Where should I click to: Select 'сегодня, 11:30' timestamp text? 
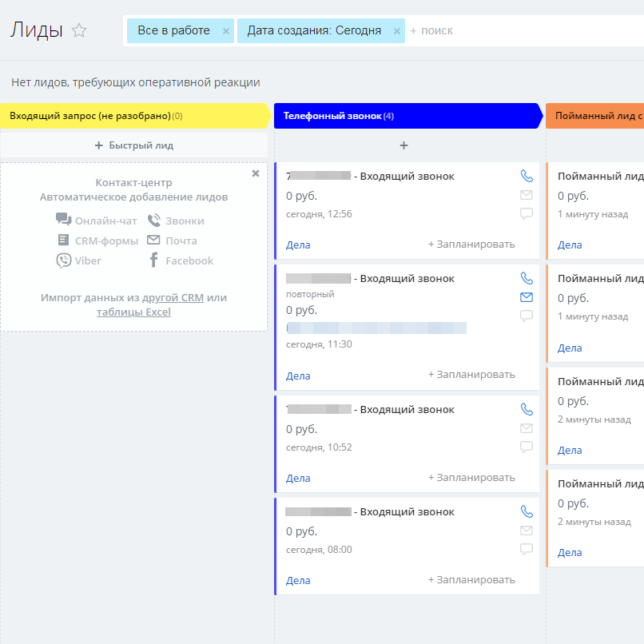pyautogui.click(x=319, y=344)
